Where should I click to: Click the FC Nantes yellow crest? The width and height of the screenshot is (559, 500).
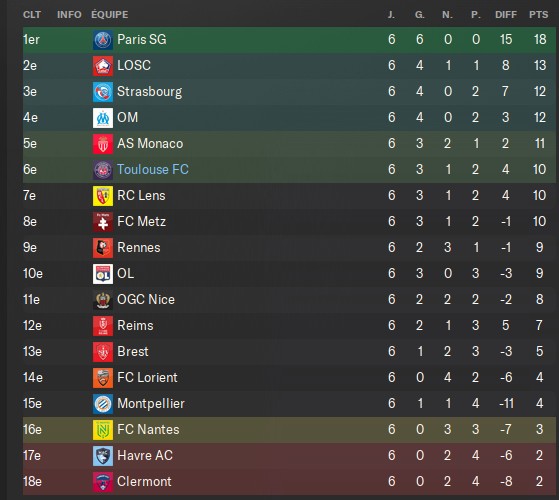[x=103, y=429]
